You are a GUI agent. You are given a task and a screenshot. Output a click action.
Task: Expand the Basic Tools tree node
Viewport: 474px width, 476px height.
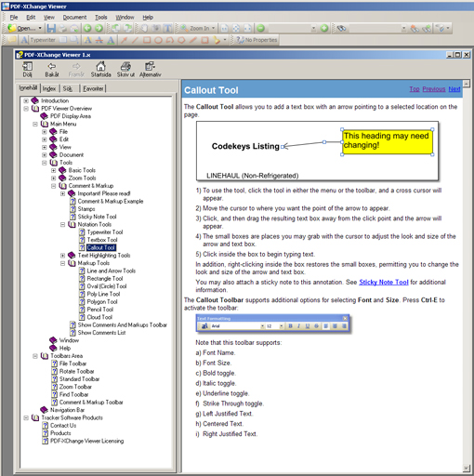point(53,170)
